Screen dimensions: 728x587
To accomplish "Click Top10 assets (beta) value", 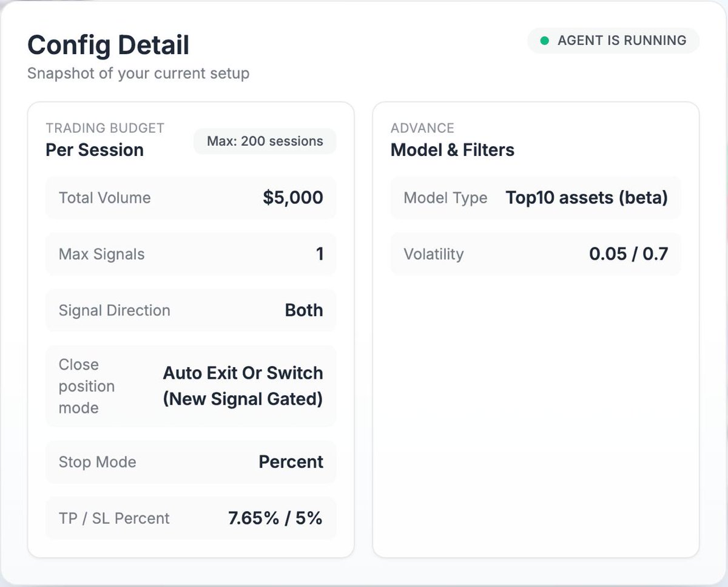I will point(587,198).
